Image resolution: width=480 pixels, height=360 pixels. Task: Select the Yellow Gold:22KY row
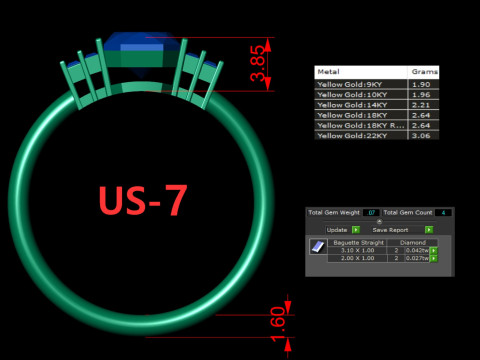377,136
